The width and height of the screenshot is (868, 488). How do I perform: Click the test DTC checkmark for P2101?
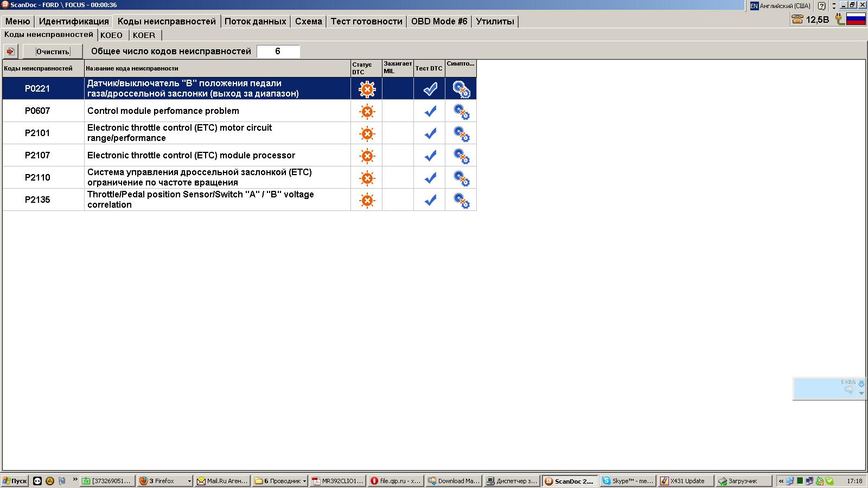(x=430, y=133)
